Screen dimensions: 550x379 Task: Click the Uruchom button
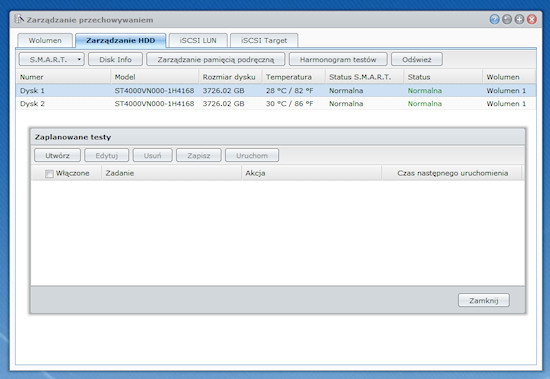[252, 155]
